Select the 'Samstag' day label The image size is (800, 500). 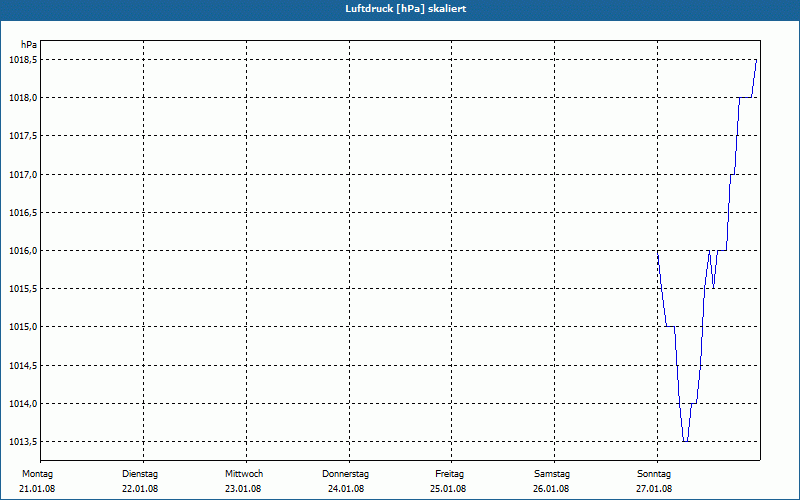coord(552,474)
